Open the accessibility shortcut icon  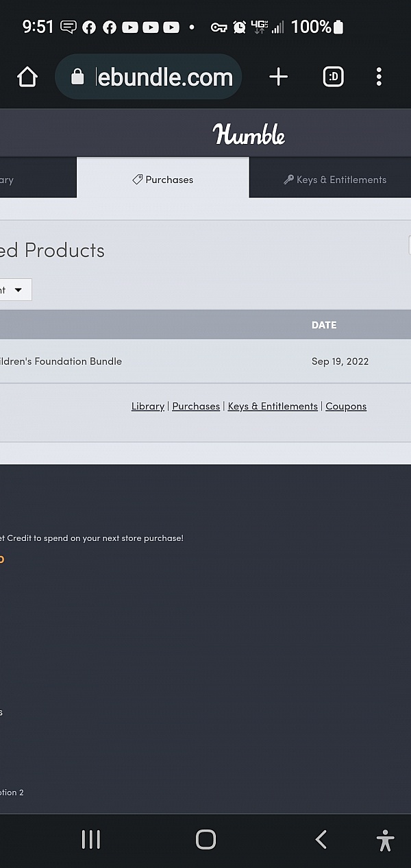coord(386,840)
